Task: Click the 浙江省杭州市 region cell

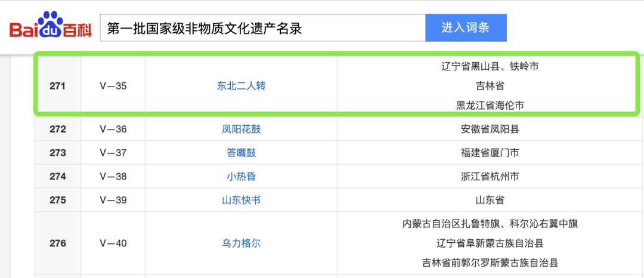Action: (x=490, y=177)
